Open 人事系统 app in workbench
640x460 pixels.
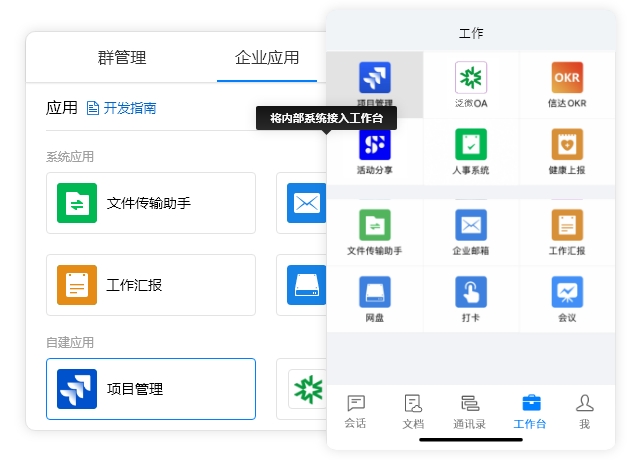point(471,144)
